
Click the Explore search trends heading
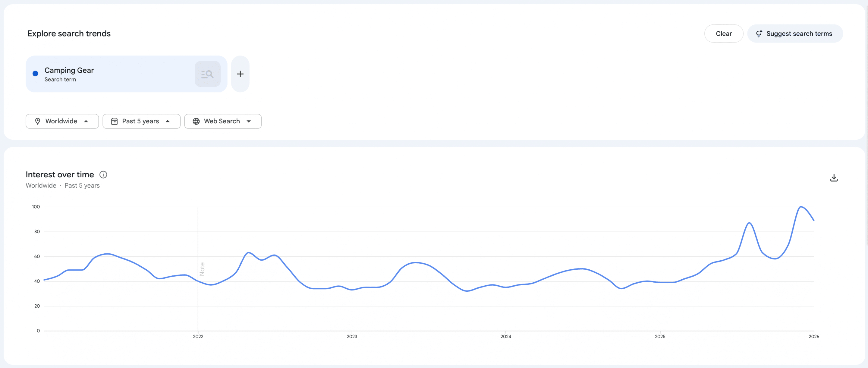69,34
